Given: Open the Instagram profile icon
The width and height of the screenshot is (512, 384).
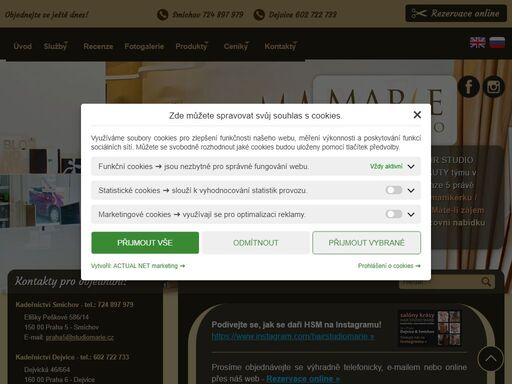Looking at the screenshot, I should coord(494,87).
